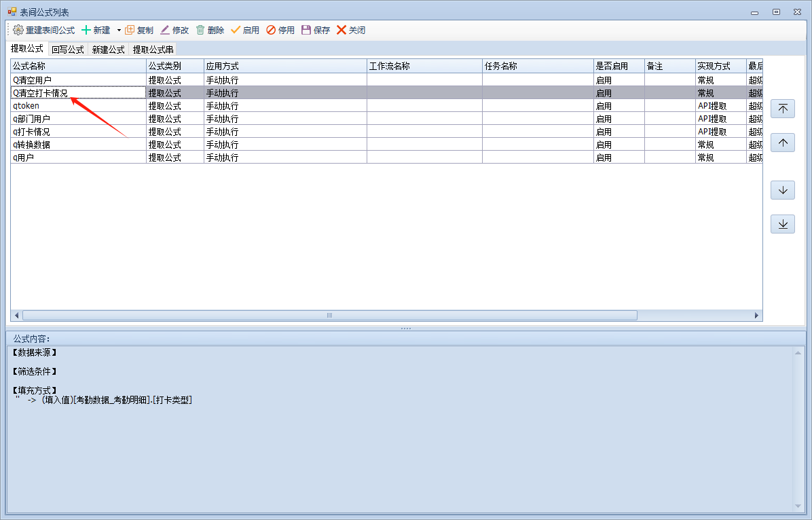
Task: Click the 启用 checkmark icon
Action: [236, 31]
